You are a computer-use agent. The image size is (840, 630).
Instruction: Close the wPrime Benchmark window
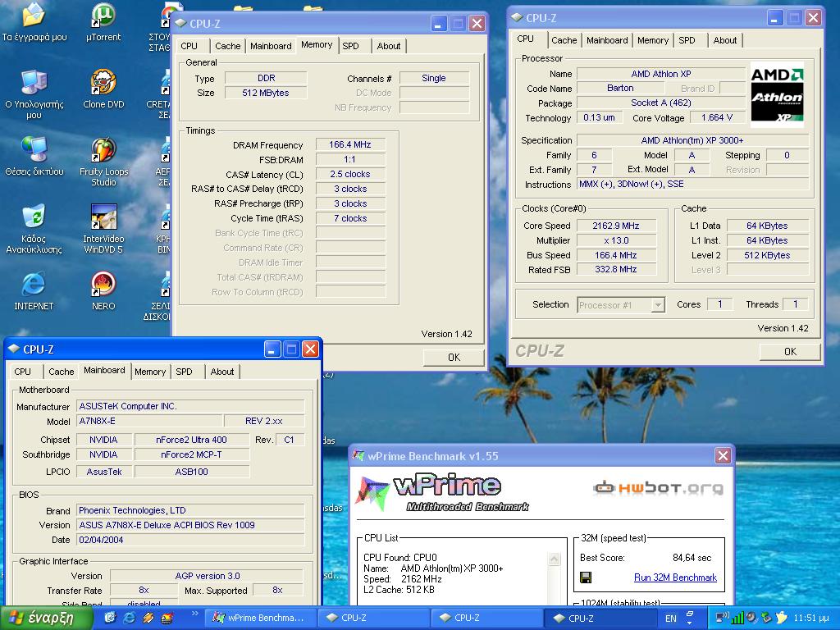tap(723, 456)
